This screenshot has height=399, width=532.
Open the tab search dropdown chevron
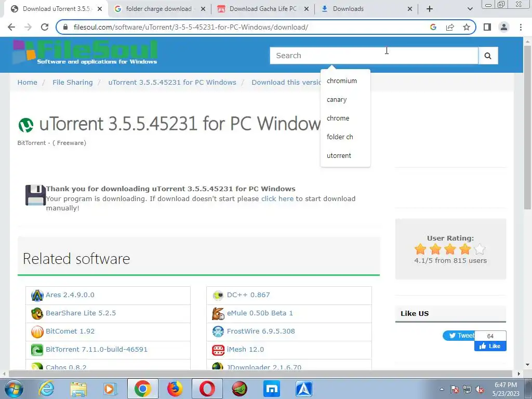pos(470,9)
